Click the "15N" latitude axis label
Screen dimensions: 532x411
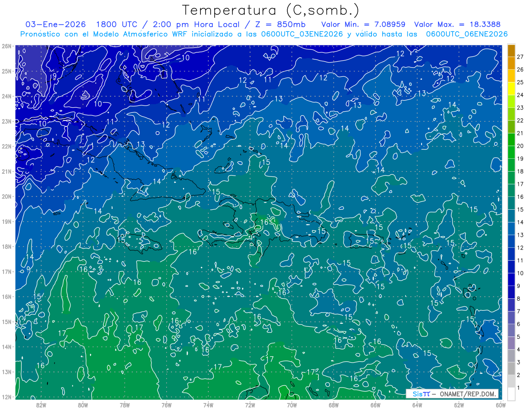pos(7,321)
